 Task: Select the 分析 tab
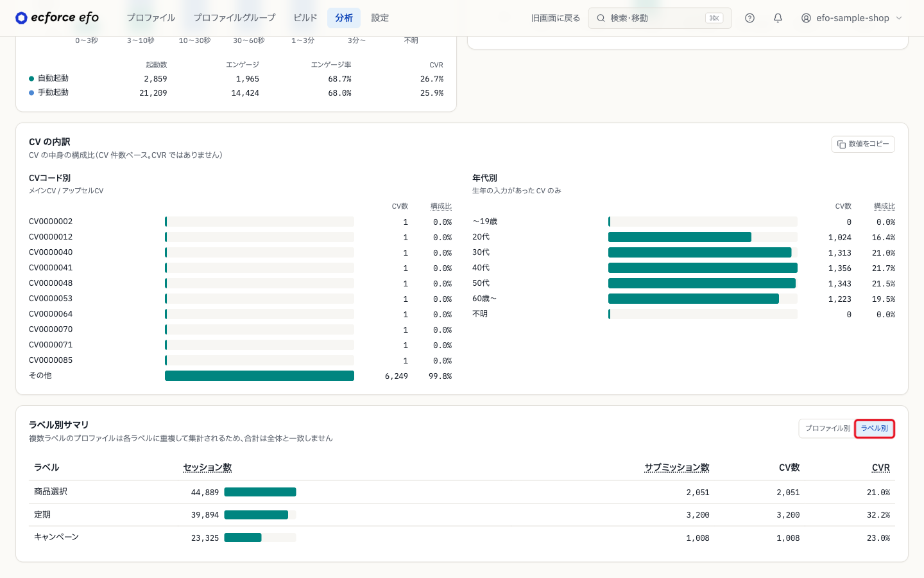[x=344, y=18]
